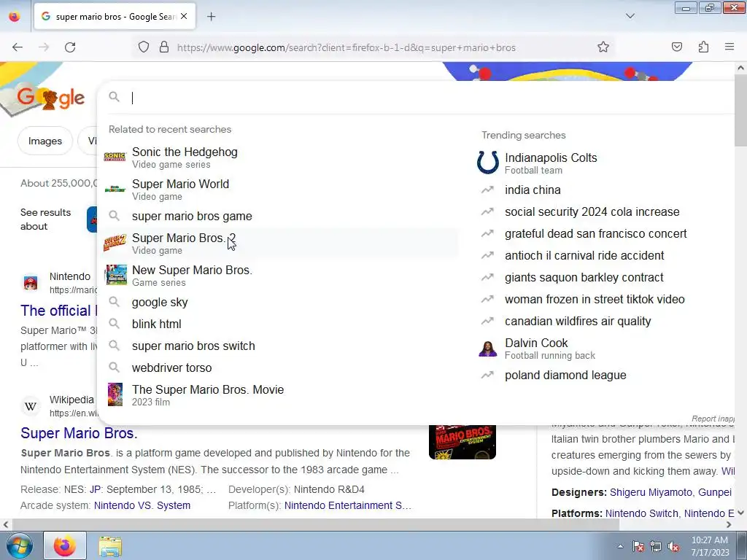This screenshot has width=747, height=560.
Task: Click the Super Mario Bros. 2 logo thumbnail
Action: (x=115, y=244)
